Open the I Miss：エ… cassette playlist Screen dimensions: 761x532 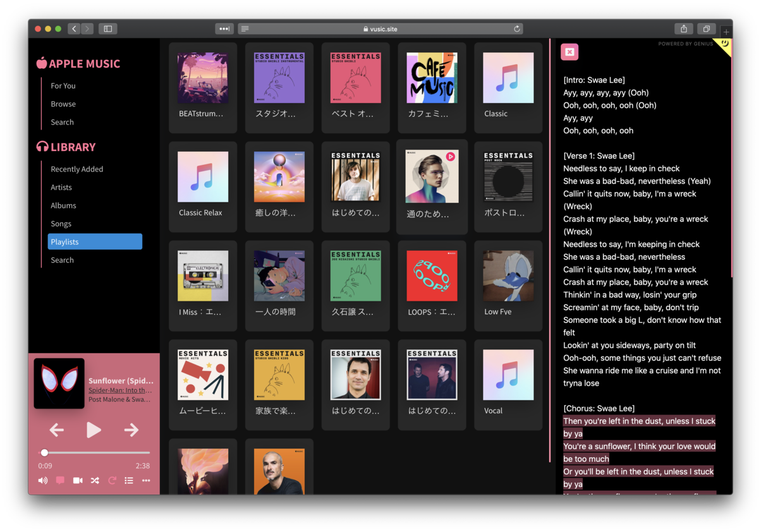click(203, 286)
